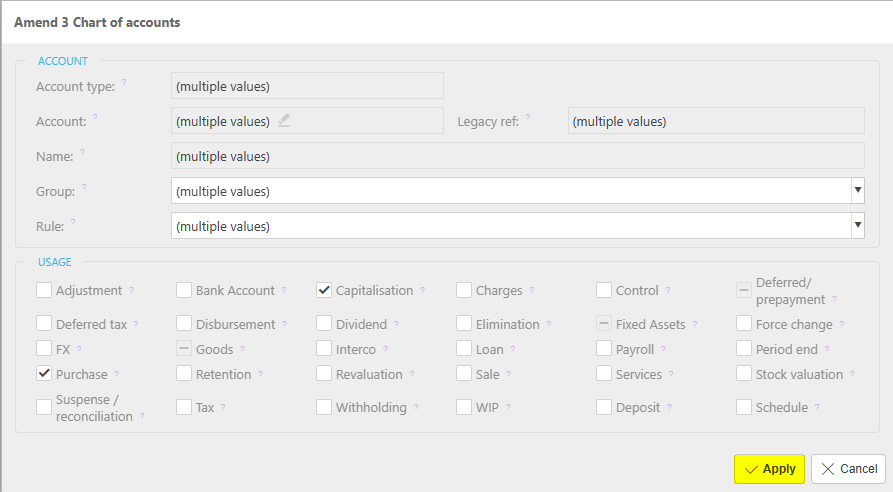Click help icon next to Account type label

pos(124,83)
